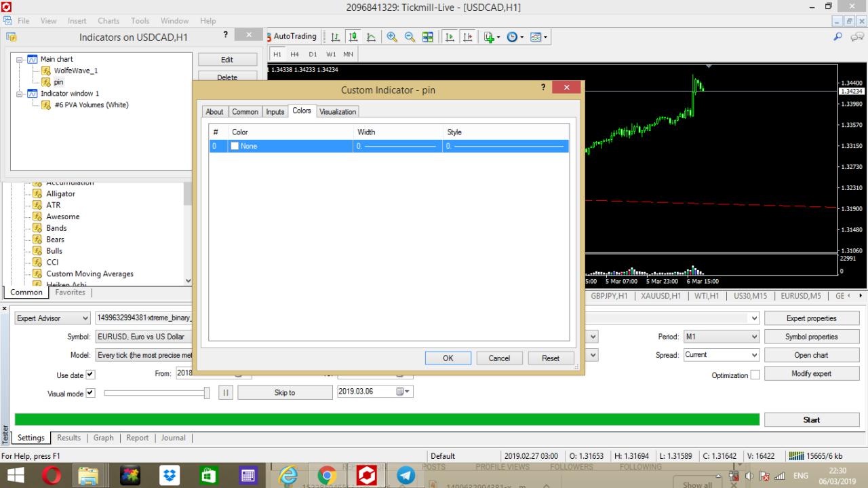Image resolution: width=868 pixels, height=488 pixels.
Task: Toggle the auto scroll chart icon
Action: pos(450,37)
